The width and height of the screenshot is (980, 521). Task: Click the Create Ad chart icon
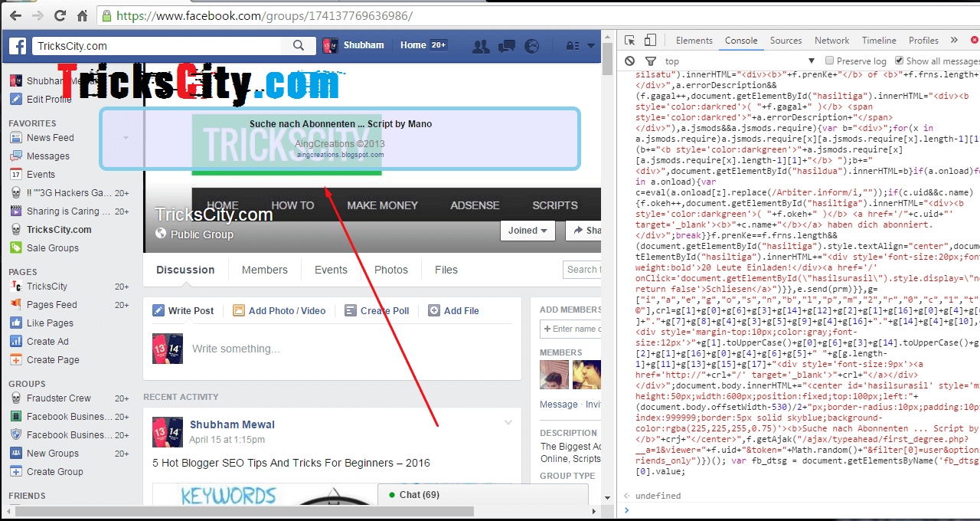tap(15, 342)
